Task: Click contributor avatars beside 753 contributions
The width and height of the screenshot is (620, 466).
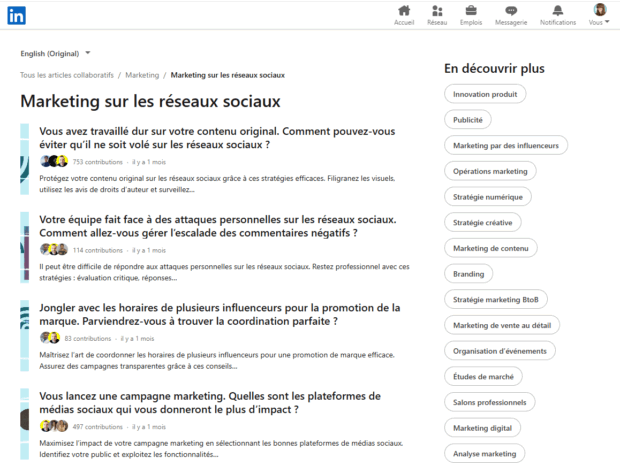Action: point(54,161)
